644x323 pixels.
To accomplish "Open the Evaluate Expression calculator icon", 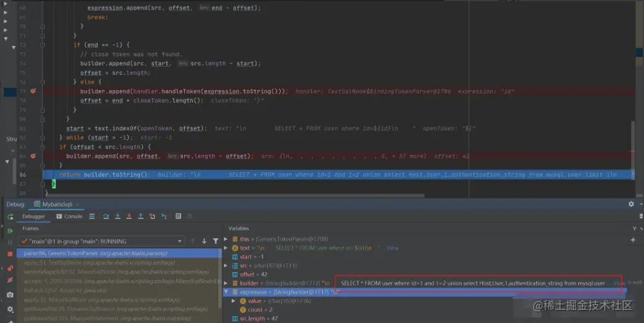I will coord(178,216).
